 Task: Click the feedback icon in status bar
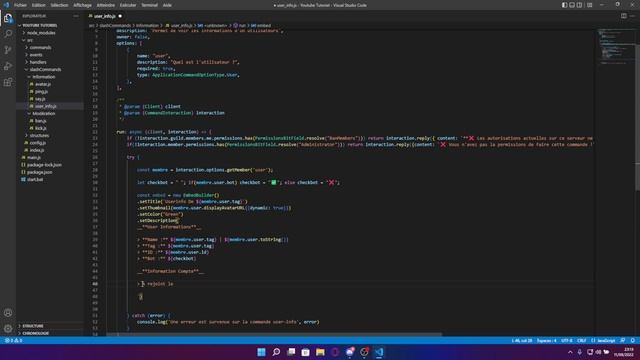(x=623, y=340)
